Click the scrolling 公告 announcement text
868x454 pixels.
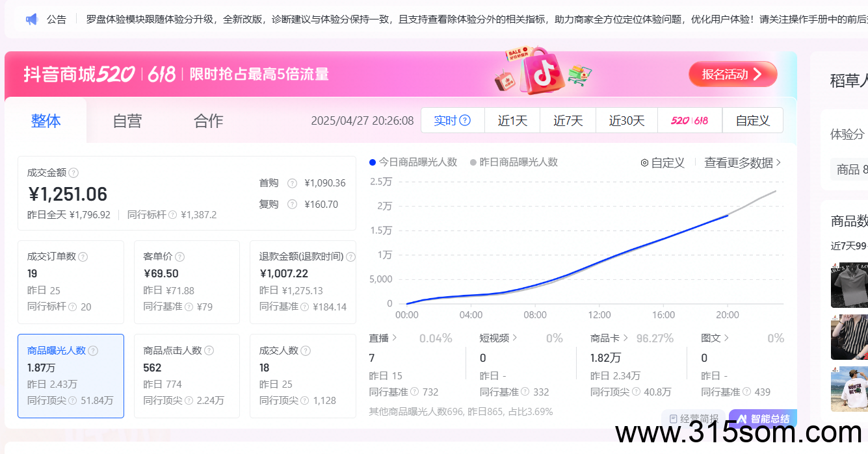click(x=477, y=19)
